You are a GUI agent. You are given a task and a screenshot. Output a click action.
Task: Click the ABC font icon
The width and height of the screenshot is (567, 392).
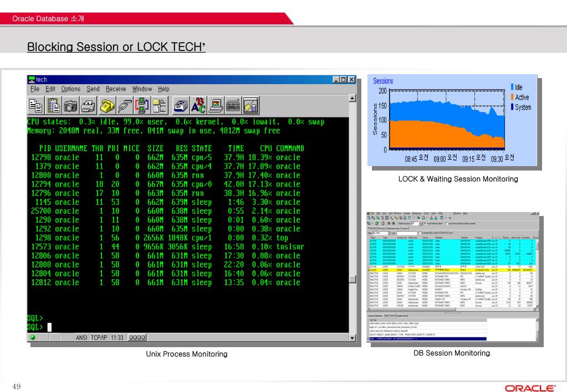point(198,106)
